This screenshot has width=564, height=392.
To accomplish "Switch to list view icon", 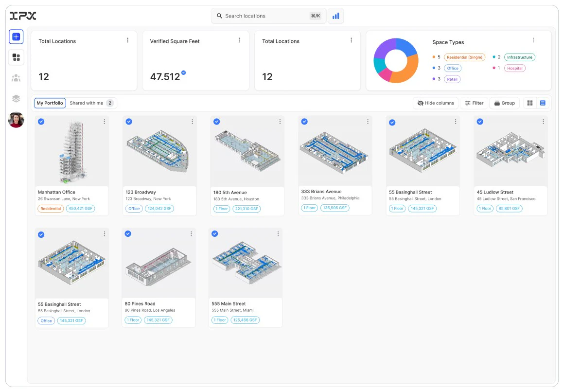I will pos(543,103).
